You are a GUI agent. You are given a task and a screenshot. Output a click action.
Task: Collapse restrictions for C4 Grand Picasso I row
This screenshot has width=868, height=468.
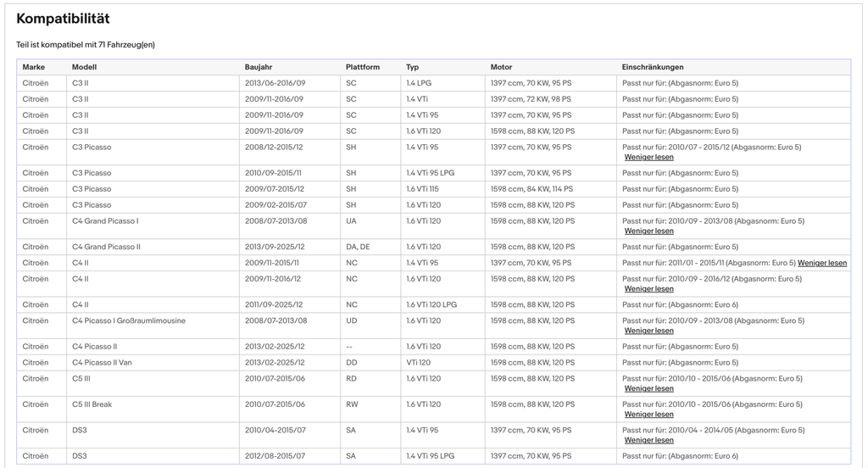coord(648,231)
